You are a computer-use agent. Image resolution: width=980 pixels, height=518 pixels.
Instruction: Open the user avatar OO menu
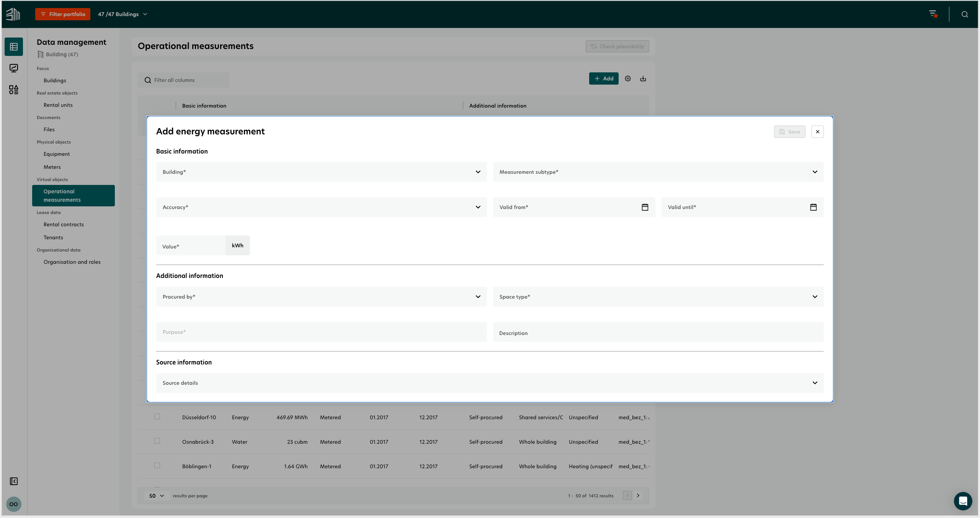tap(14, 504)
